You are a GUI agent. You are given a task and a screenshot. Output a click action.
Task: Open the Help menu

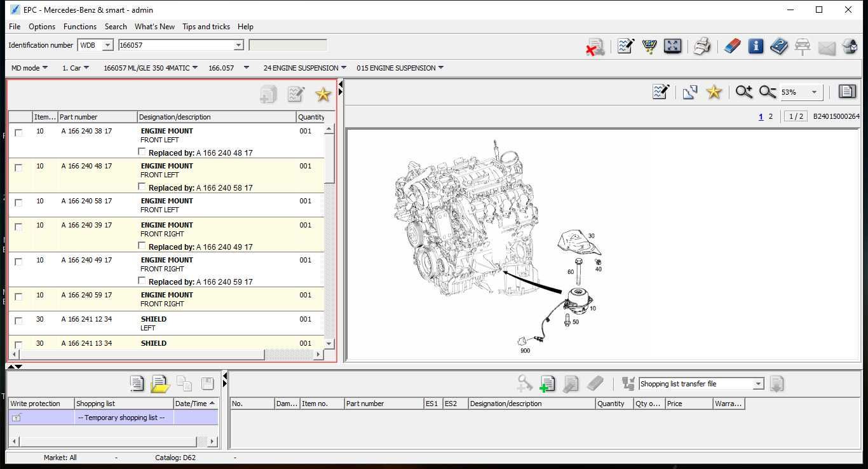point(245,27)
